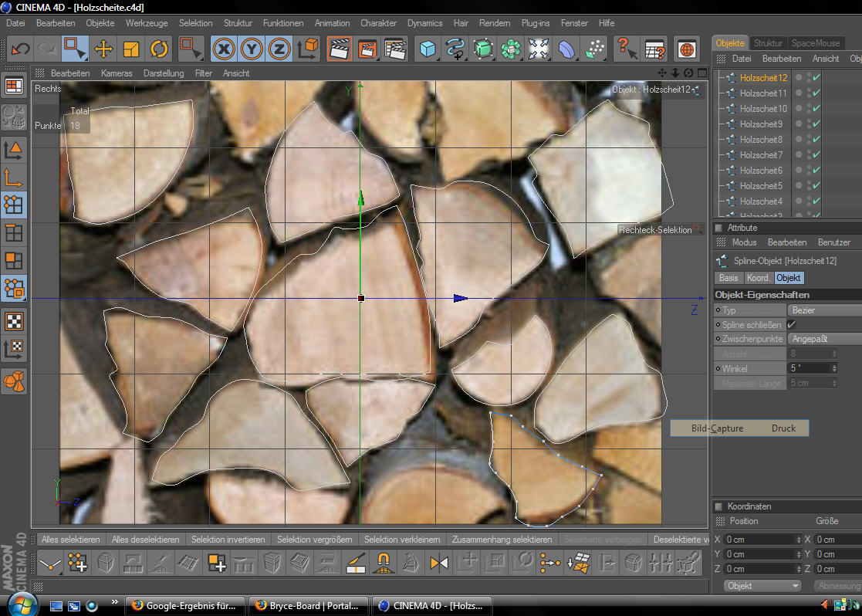Uncheck the Spline schließen checkbox

click(792, 325)
